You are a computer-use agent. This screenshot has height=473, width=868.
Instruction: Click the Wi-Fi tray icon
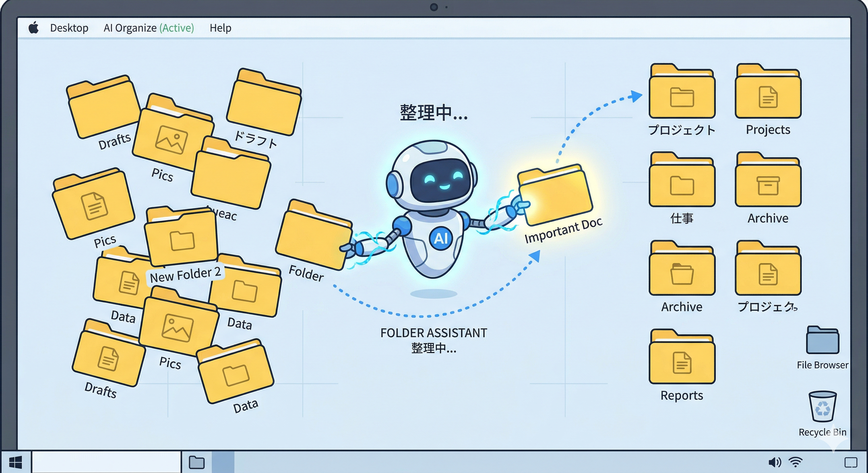(x=796, y=462)
